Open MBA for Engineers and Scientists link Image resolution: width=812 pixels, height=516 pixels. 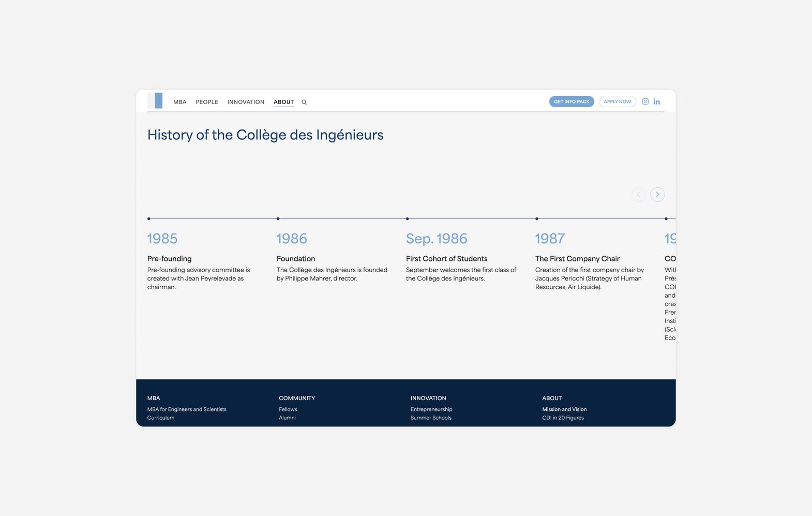[187, 409]
